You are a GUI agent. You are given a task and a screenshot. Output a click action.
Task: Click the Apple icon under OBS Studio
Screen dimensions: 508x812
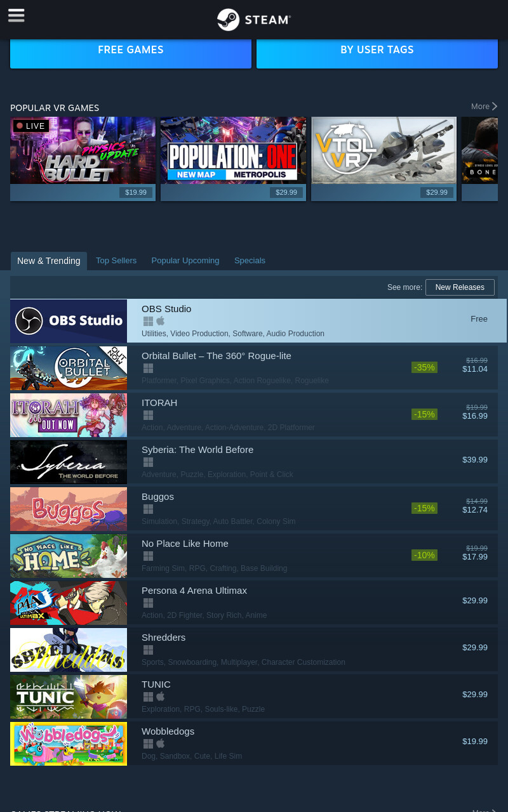coord(161,321)
